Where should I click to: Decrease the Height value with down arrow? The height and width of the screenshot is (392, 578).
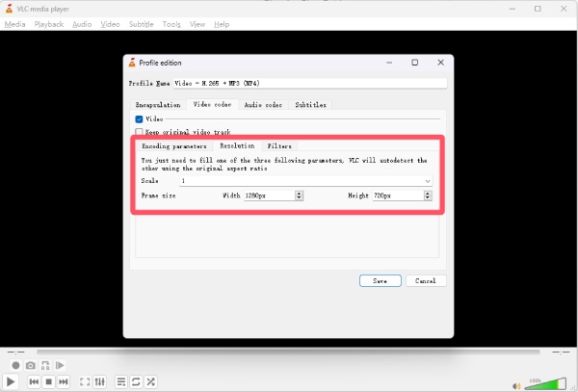coord(427,197)
